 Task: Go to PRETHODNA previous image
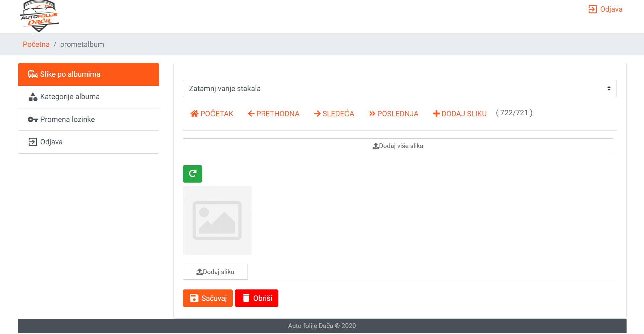coord(274,114)
